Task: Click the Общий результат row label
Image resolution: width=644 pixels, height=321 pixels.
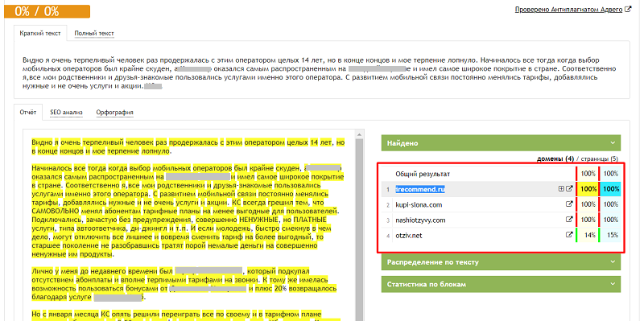Action: click(423, 174)
